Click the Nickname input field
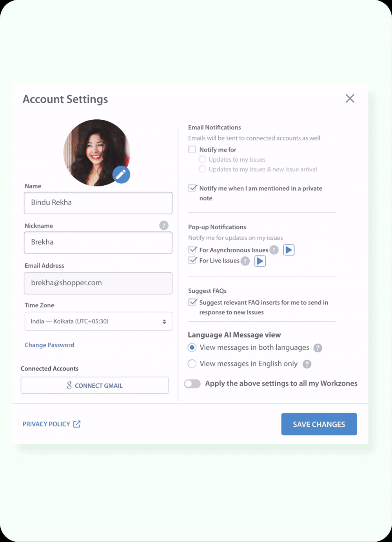 point(98,242)
